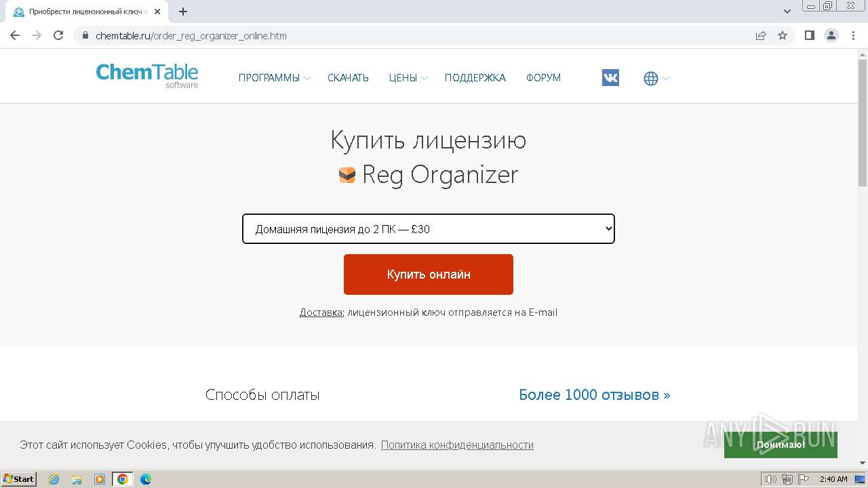The height and width of the screenshot is (488, 868).
Task: Open the ФОРУМ page
Action: (x=543, y=78)
